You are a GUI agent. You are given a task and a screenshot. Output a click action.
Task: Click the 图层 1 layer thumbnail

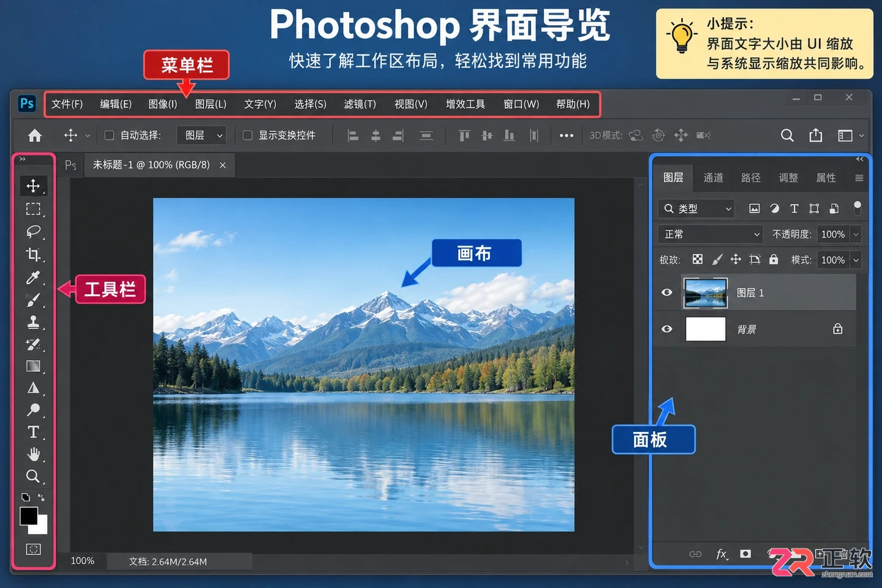point(705,293)
